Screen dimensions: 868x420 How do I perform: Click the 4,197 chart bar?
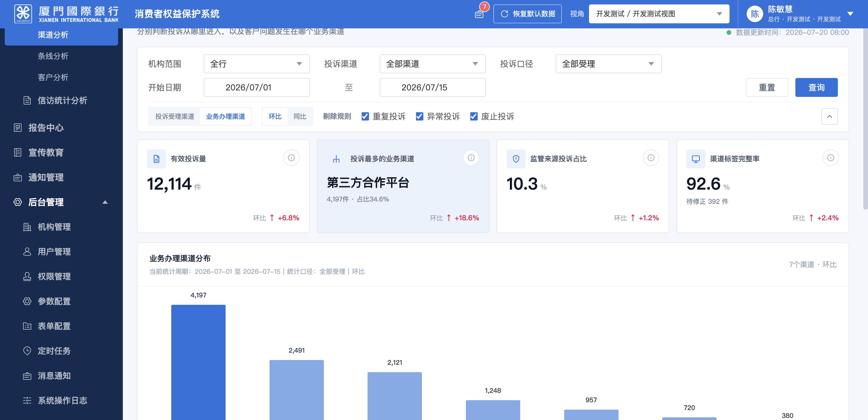pyautogui.click(x=198, y=362)
